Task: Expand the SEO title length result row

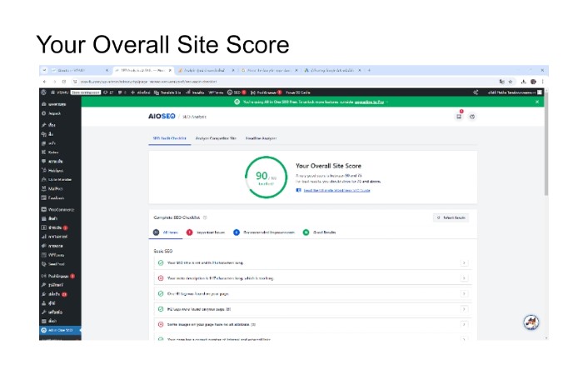Action: click(x=464, y=262)
